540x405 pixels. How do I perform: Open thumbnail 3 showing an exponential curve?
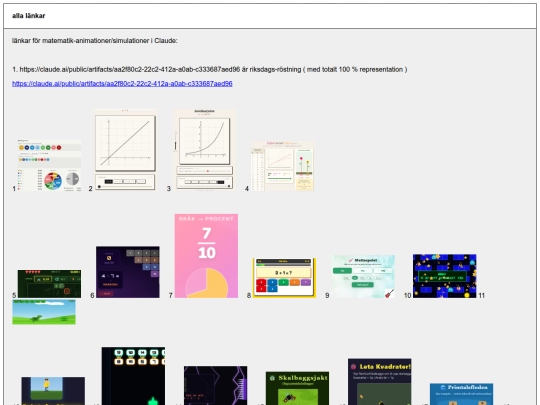pos(204,150)
